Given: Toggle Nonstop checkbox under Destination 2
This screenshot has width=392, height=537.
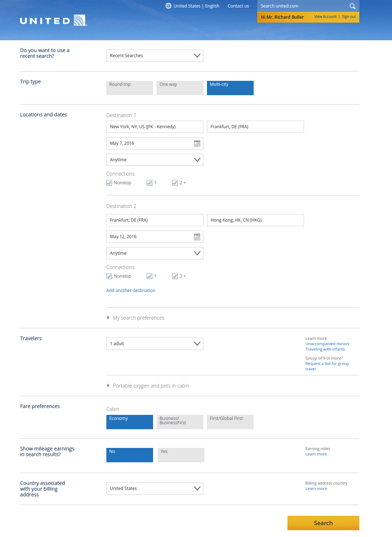Looking at the screenshot, I should [x=109, y=276].
